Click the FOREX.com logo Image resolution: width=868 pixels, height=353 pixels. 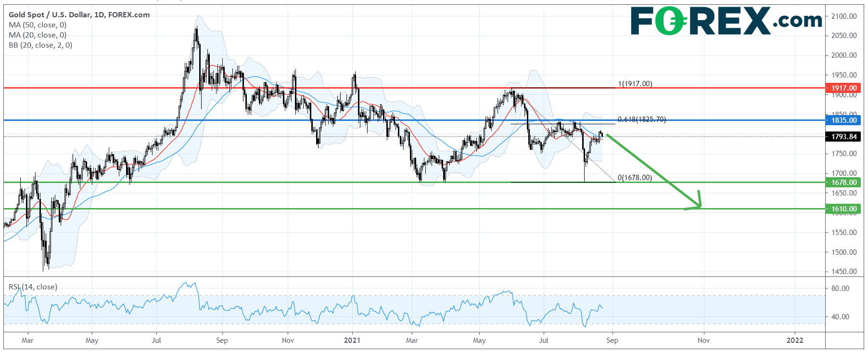[x=726, y=21]
